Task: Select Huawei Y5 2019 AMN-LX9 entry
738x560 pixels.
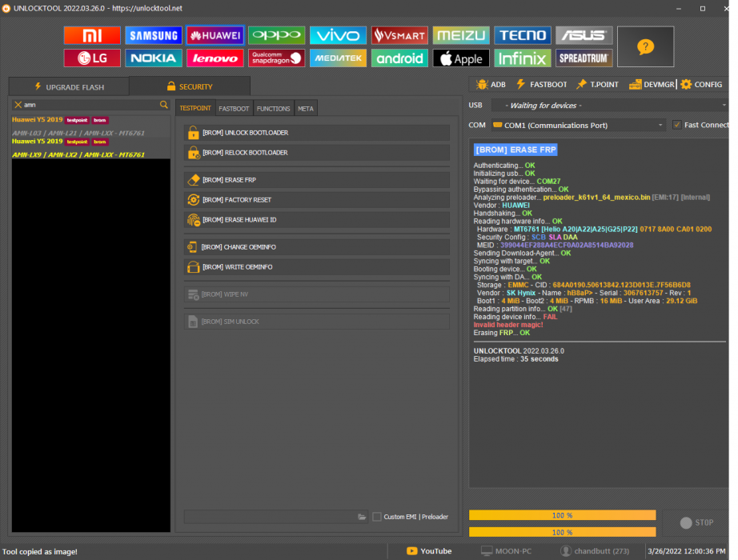Action: point(90,148)
